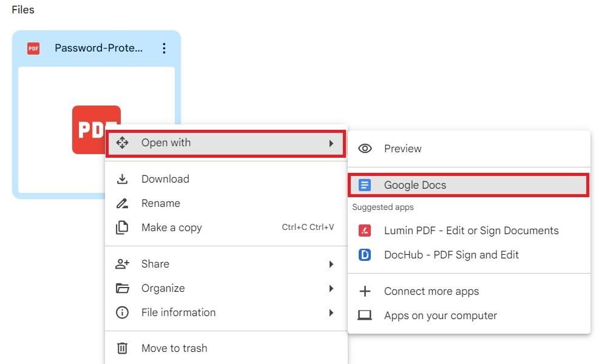
Task: Click the DocHub app icon
Action: pyautogui.click(x=365, y=255)
